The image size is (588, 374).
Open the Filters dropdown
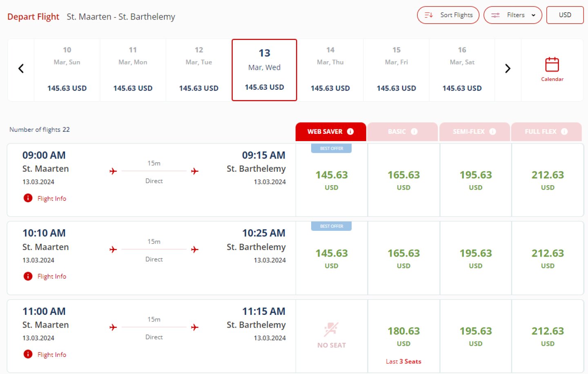[x=513, y=15]
